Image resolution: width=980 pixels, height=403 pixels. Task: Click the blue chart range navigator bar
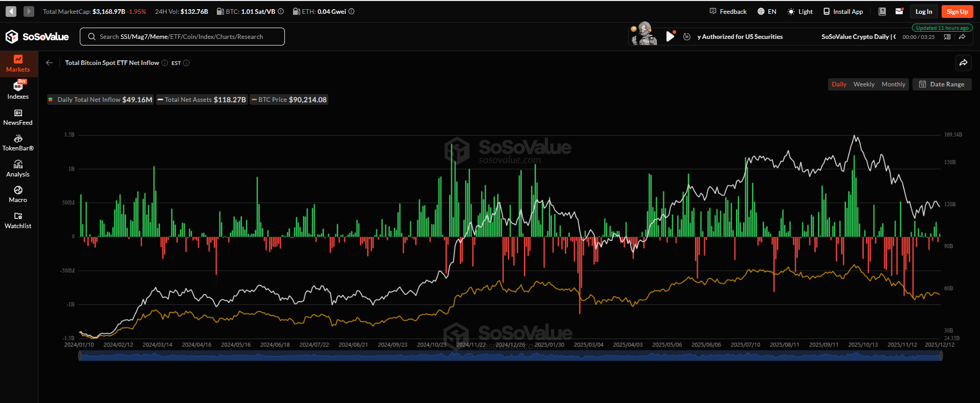[x=510, y=356]
